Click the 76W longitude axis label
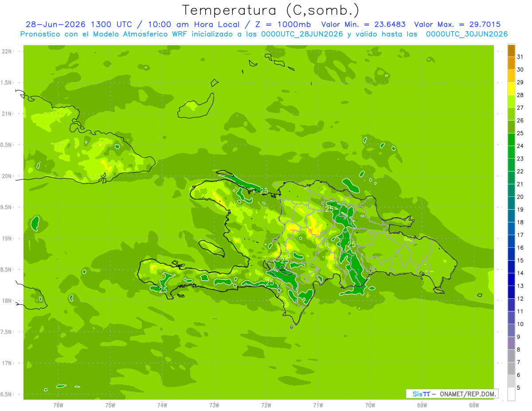Viewport: 532px width, 411px height. click(x=58, y=405)
